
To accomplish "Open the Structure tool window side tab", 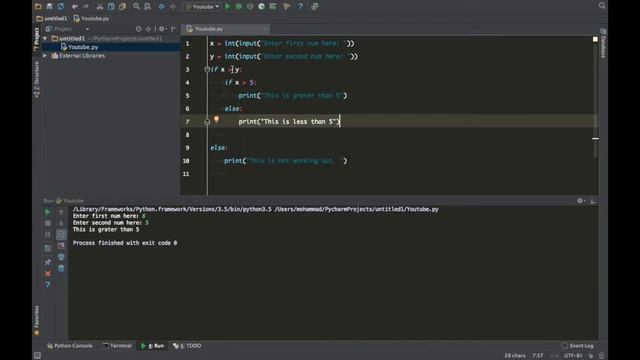I will 36,80.
